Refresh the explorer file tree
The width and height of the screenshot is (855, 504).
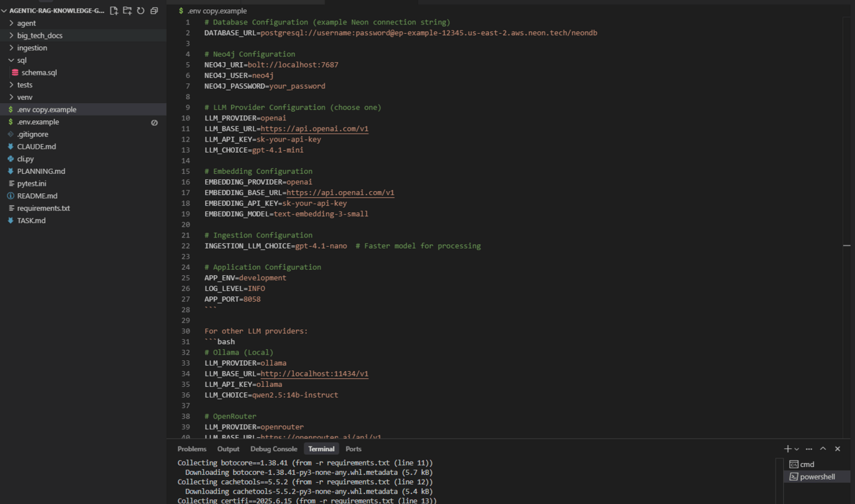140,11
